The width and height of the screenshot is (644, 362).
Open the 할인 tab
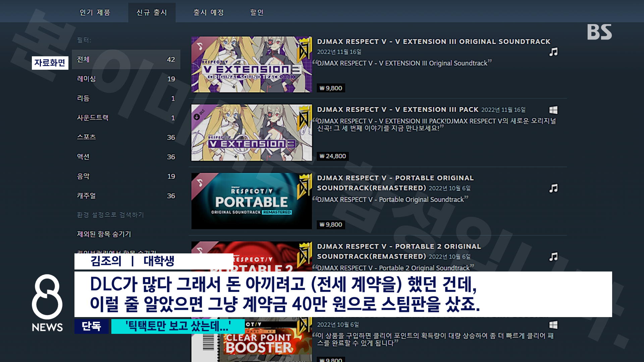(257, 12)
